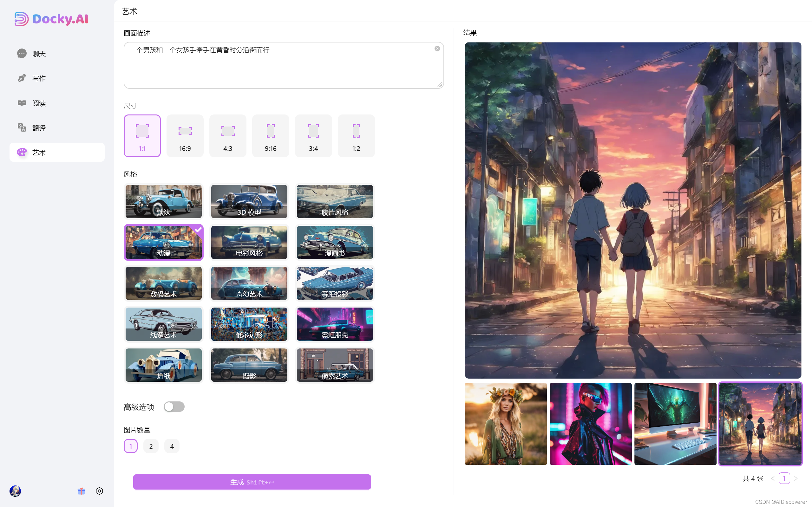Click into the 画面描述 text box
The image size is (812, 507).
278,67
